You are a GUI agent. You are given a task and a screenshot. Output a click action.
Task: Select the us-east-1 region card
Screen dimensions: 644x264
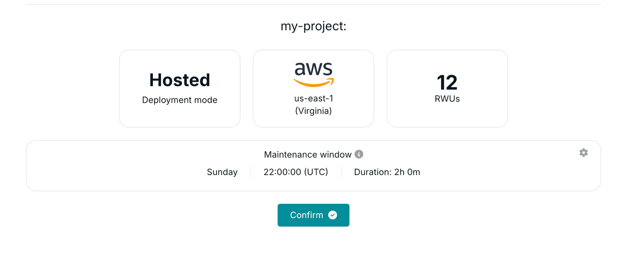[313, 88]
